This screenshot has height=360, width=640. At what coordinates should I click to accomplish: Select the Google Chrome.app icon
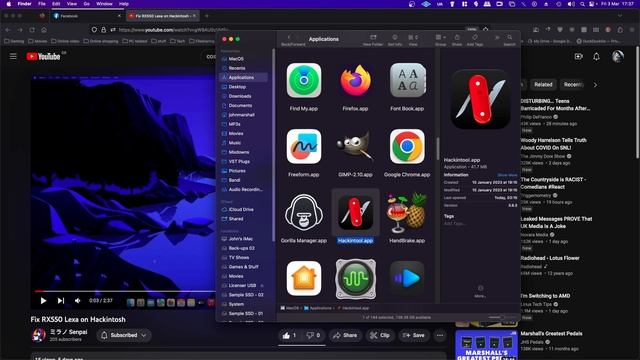(x=407, y=146)
